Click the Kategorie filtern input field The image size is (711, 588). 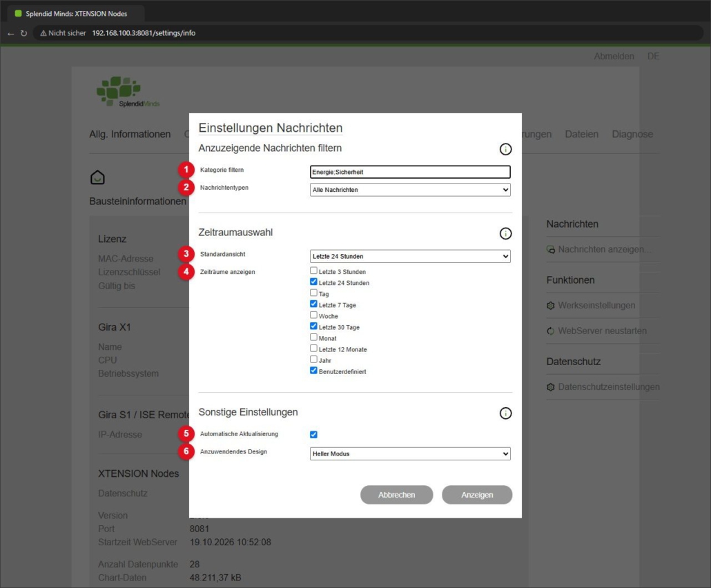click(410, 172)
